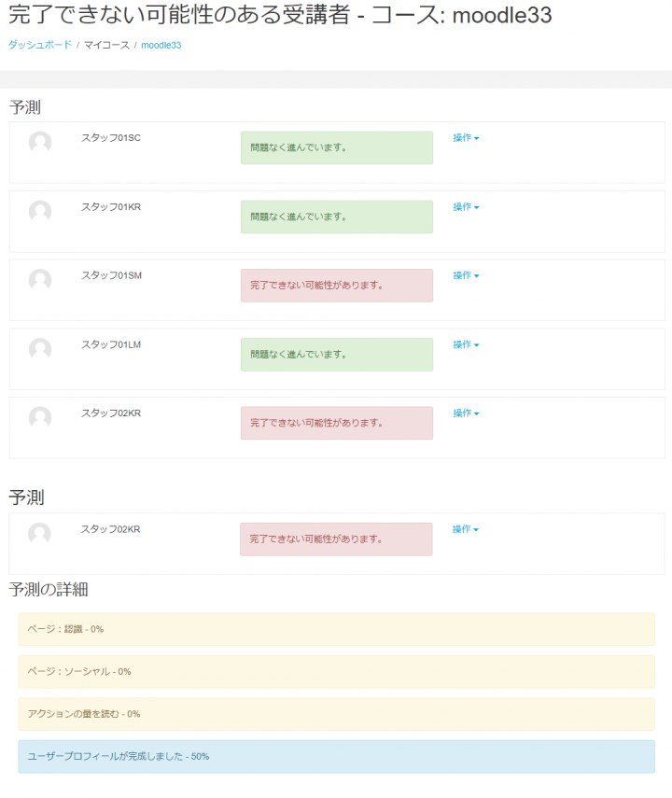Image resolution: width=672 pixels, height=798 pixels.
Task: Open the 操作 dropdown for スタッフ01SC
Action: click(x=466, y=138)
